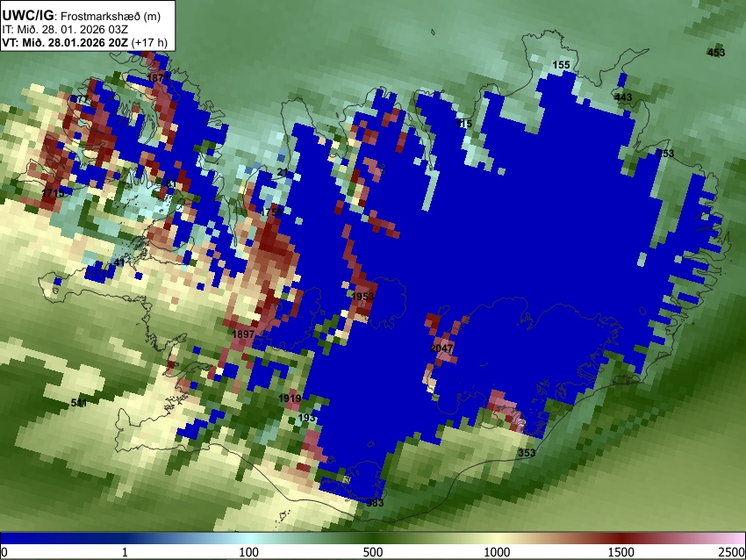Click the map value label 193
This screenshot has height=560, width=746.
(x=306, y=418)
